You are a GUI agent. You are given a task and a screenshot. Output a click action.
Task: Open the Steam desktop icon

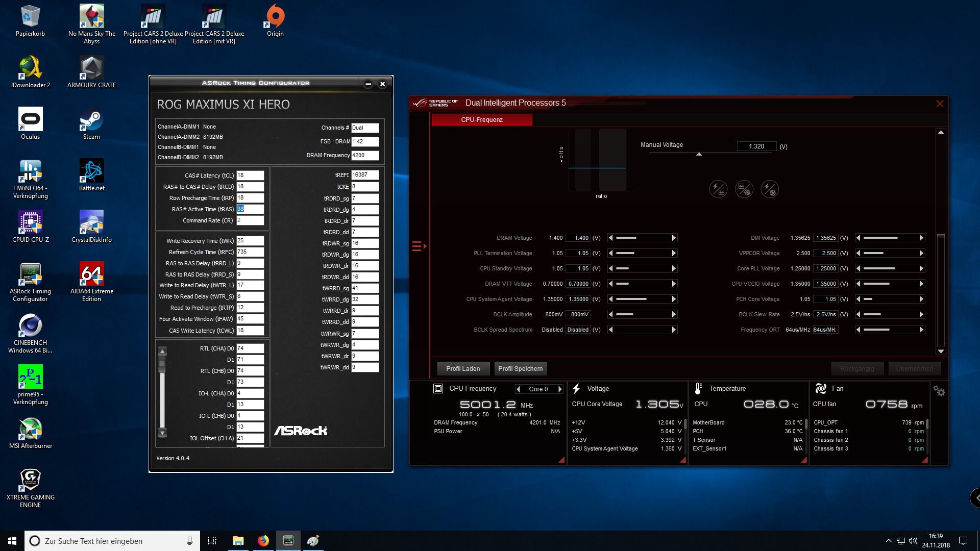[x=91, y=124]
